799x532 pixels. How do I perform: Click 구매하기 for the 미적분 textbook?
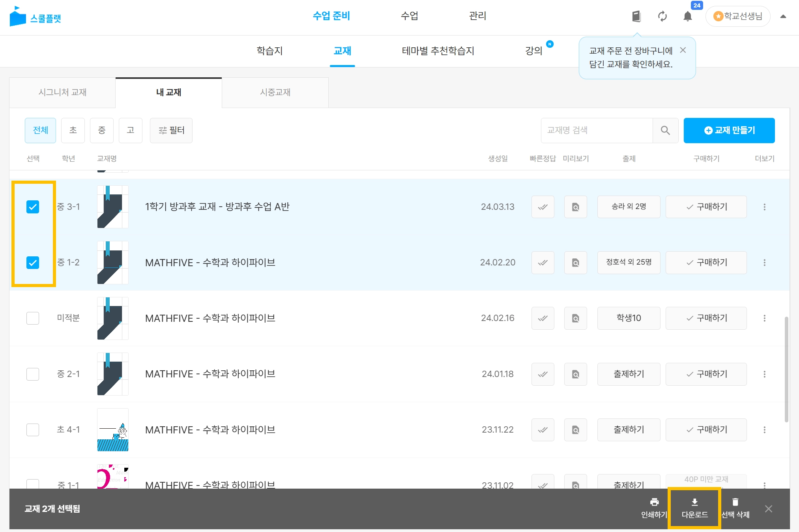tap(706, 318)
